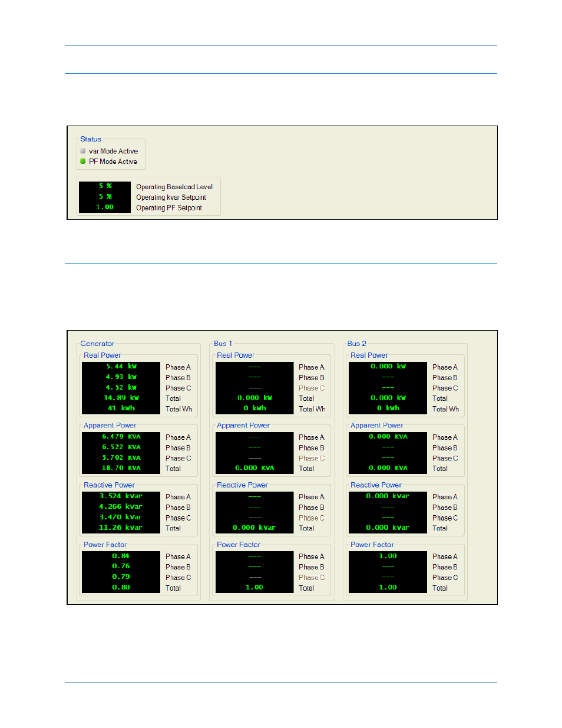Click the Bus 1 total 0.000 kW value
This screenshot has width=562, height=728.
point(254,398)
